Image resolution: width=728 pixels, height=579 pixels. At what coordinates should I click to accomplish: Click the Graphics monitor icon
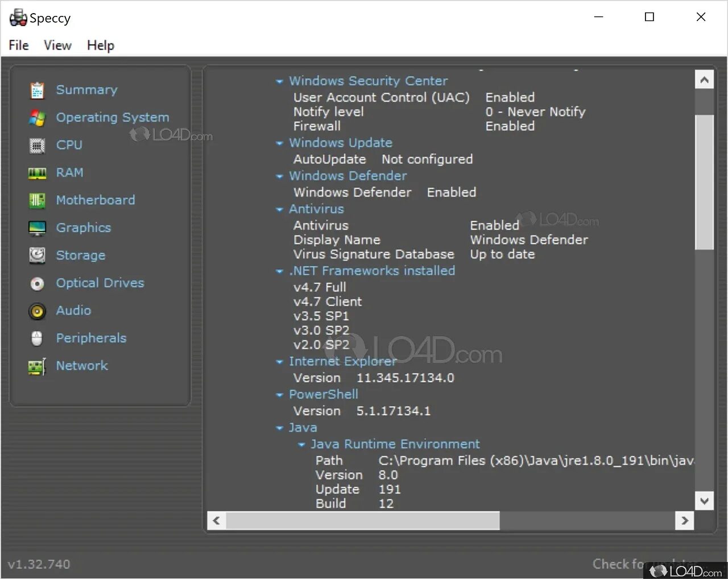[x=37, y=228]
